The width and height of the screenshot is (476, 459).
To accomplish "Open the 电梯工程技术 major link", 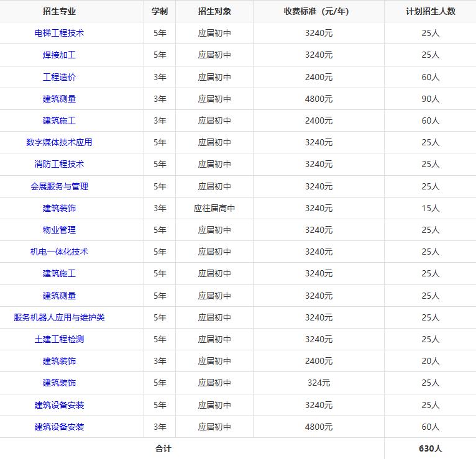I will click(x=59, y=33).
